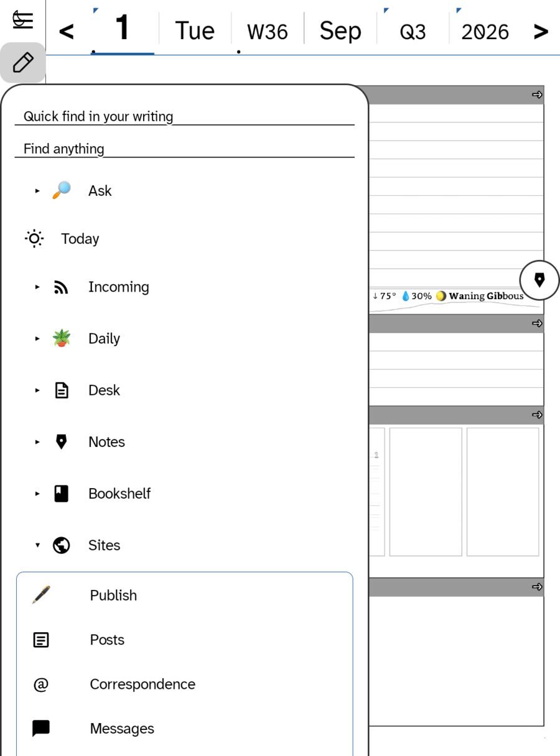Toggle the pencil edit tool
This screenshot has height=756, width=560.
click(x=23, y=63)
